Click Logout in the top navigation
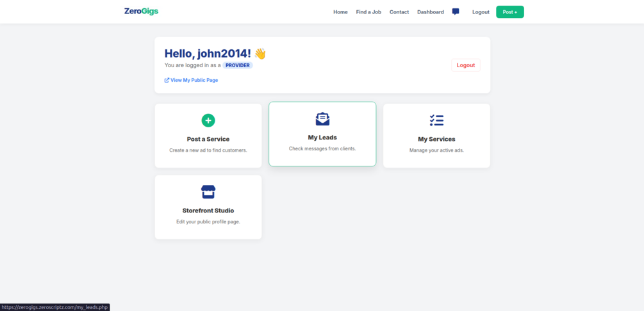The height and width of the screenshot is (311, 644). tap(481, 12)
